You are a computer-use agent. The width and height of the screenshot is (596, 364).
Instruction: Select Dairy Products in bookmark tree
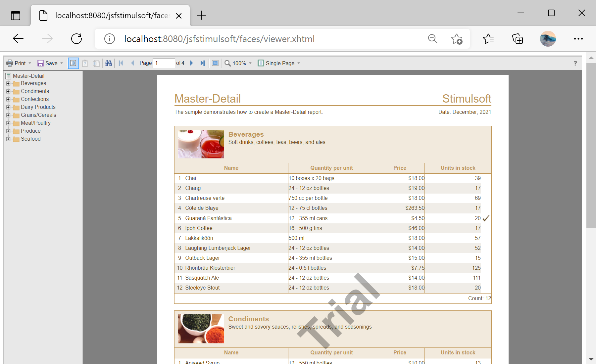coord(38,107)
